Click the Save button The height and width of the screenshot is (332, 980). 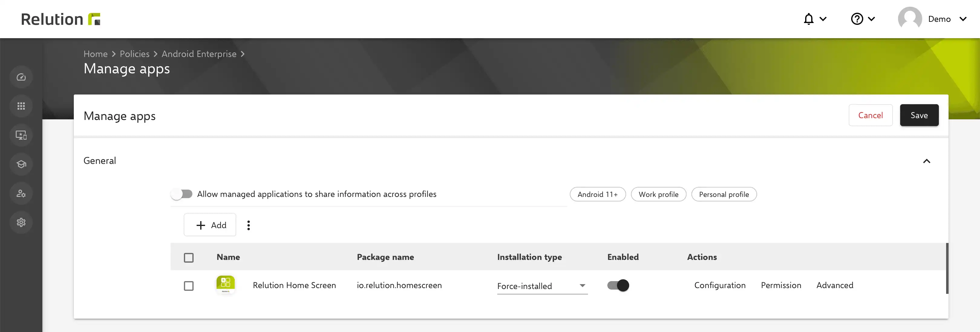point(919,115)
